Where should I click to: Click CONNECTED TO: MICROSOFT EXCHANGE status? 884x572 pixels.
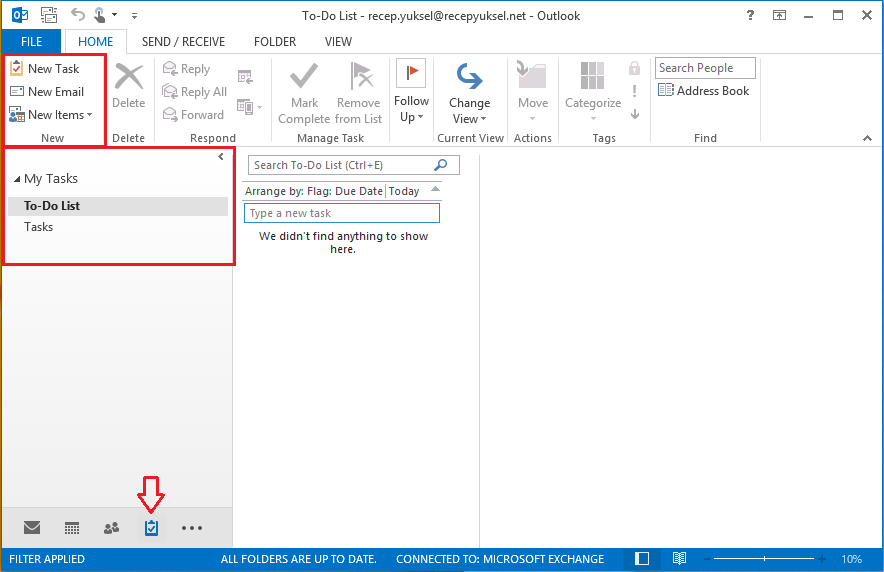[x=500, y=559]
